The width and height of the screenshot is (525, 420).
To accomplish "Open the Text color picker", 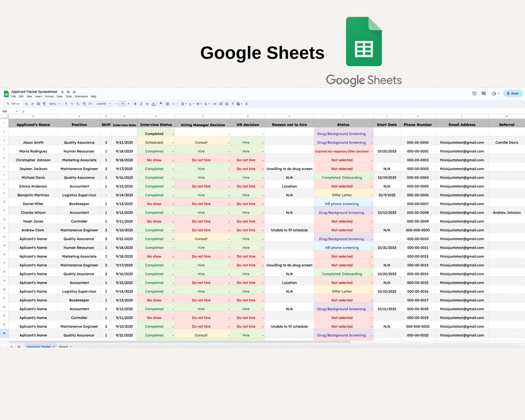I will point(154,104).
